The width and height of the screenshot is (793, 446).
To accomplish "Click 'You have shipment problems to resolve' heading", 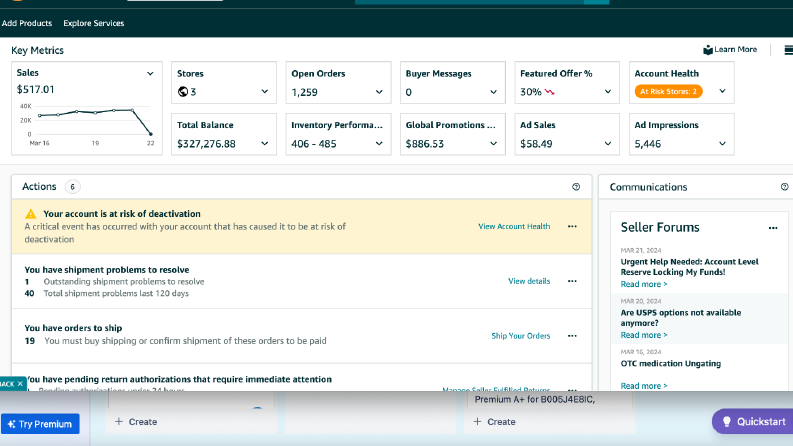I will point(107,270).
